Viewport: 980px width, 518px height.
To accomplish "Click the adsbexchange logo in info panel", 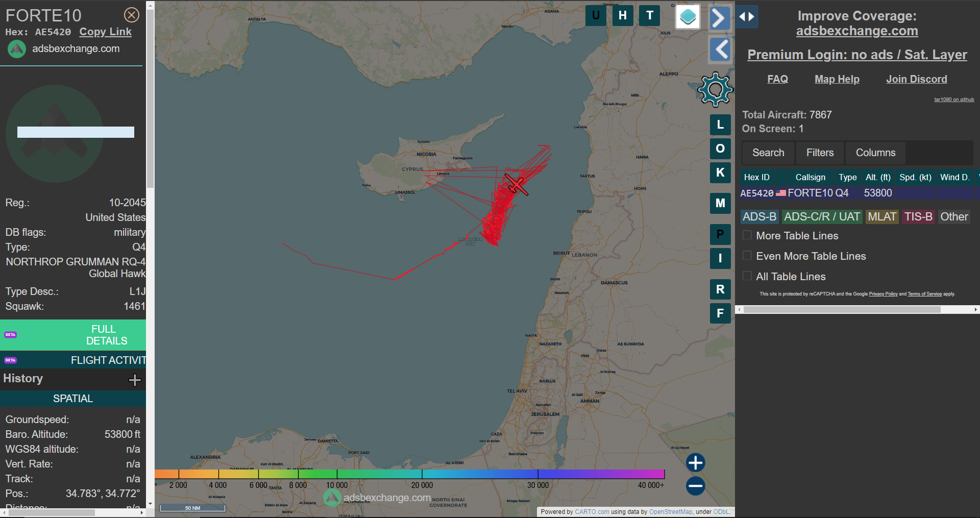I will pos(17,49).
